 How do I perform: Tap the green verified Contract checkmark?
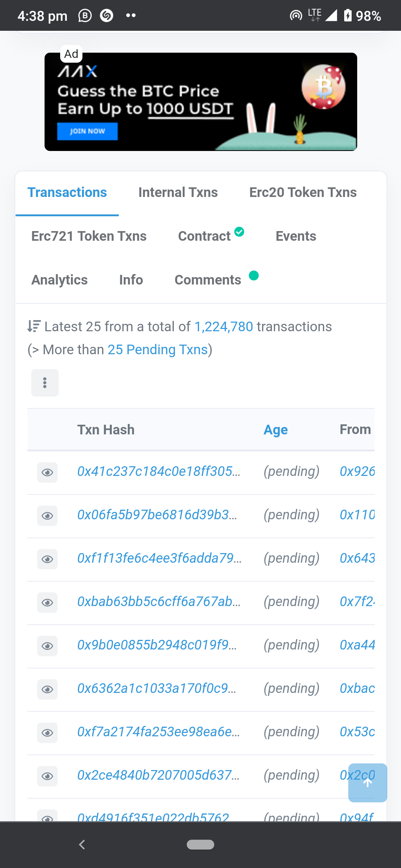click(x=239, y=232)
